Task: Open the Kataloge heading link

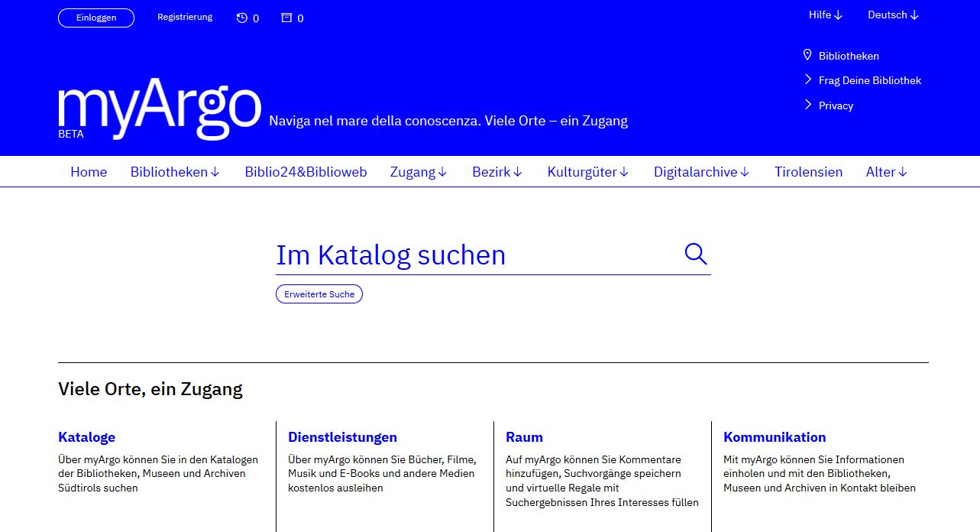Action: [86, 437]
